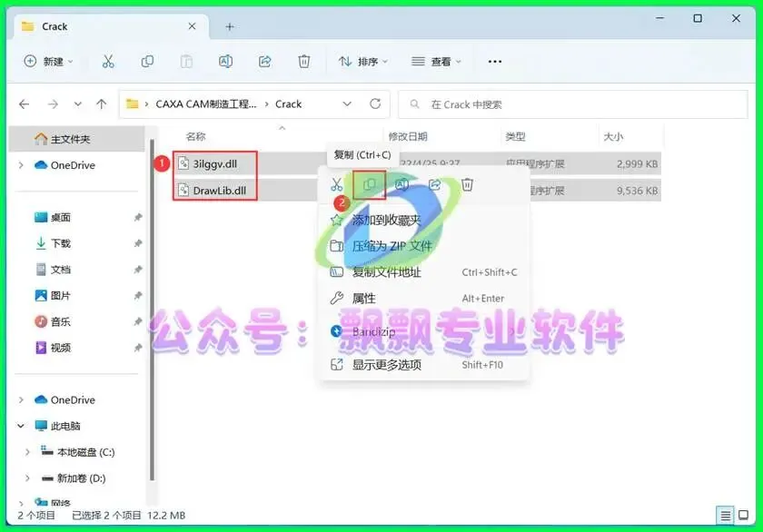Open 属性 from context menu
This screenshot has height=532, width=763.
(423, 298)
